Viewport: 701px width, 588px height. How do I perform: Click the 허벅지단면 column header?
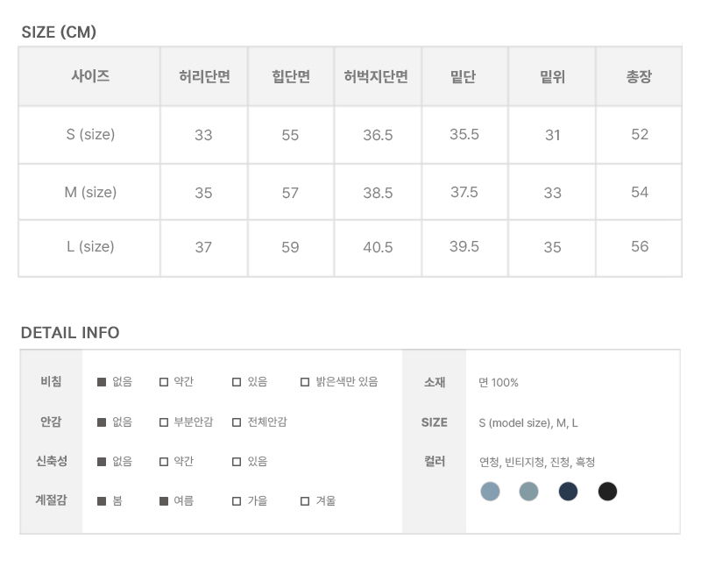377,77
